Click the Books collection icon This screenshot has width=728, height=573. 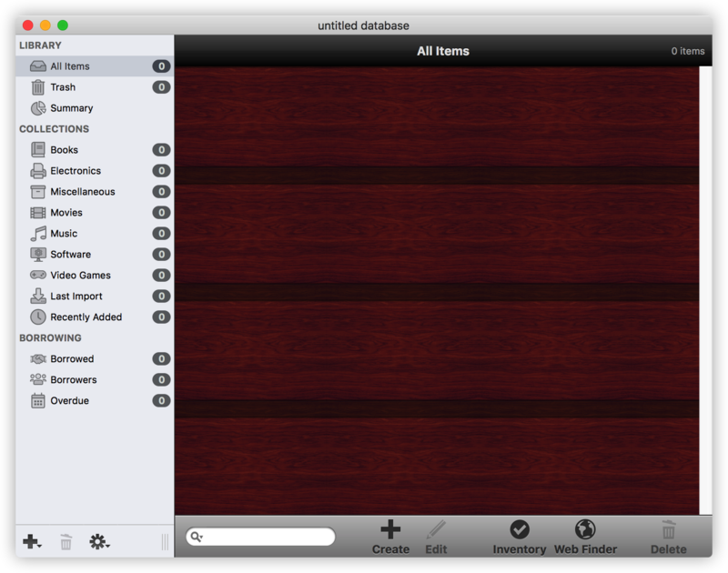click(x=38, y=150)
